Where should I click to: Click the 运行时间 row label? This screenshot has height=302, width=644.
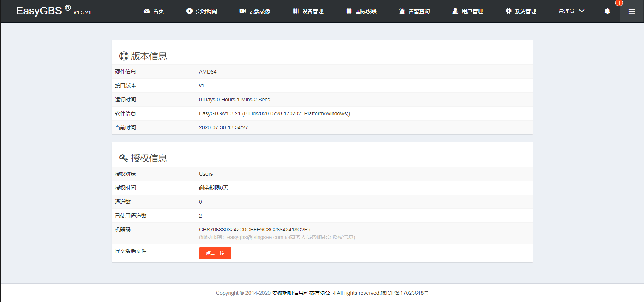[x=125, y=100]
